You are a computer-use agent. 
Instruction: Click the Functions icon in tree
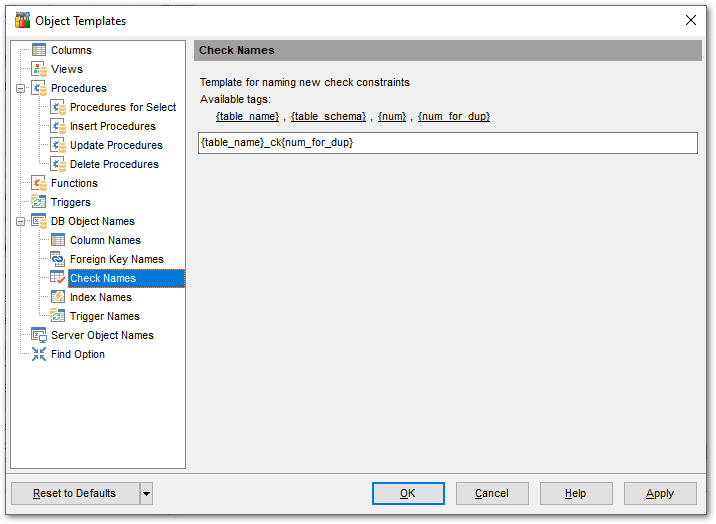pyautogui.click(x=39, y=183)
